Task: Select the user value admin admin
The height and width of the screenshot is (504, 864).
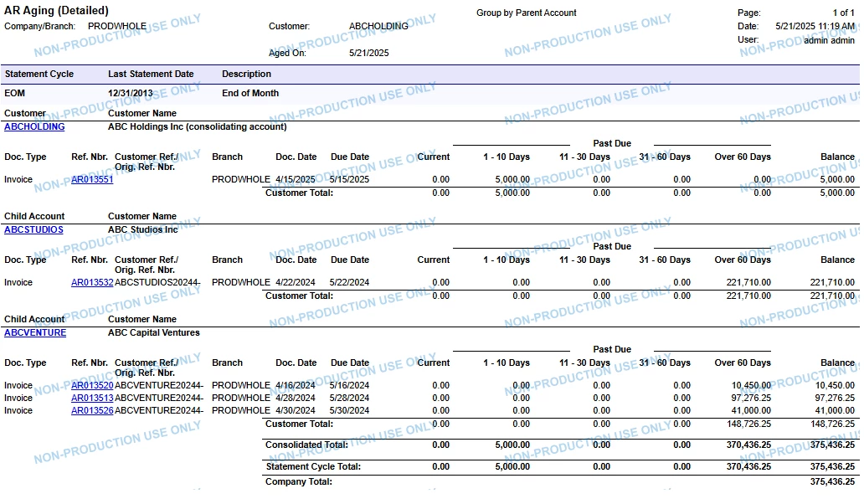Action: pyautogui.click(x=830, y=40)
